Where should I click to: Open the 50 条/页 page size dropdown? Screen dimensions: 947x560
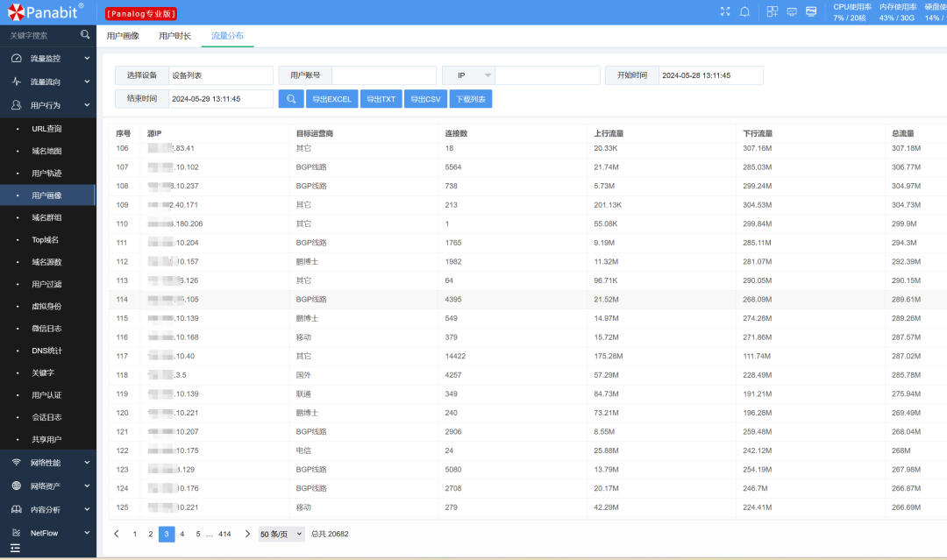click(x=281, y=534)
